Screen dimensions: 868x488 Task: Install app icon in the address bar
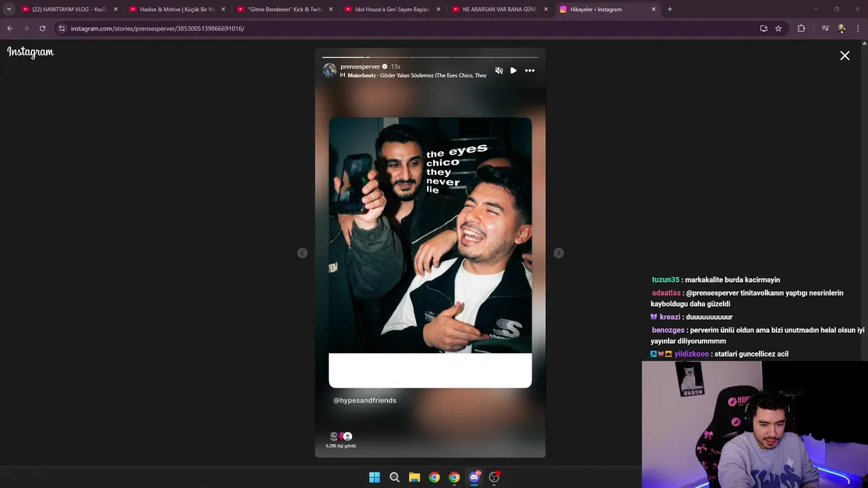(764, 28)
